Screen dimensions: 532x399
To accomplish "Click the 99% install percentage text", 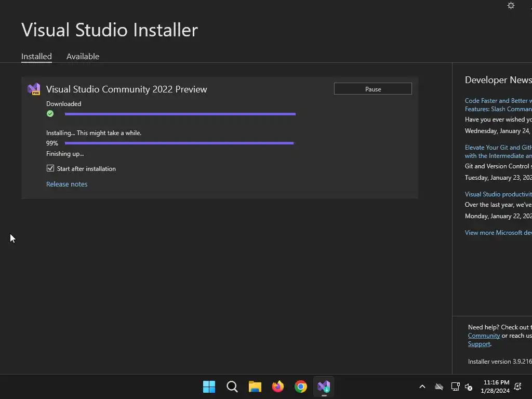I will pos(52,143).
